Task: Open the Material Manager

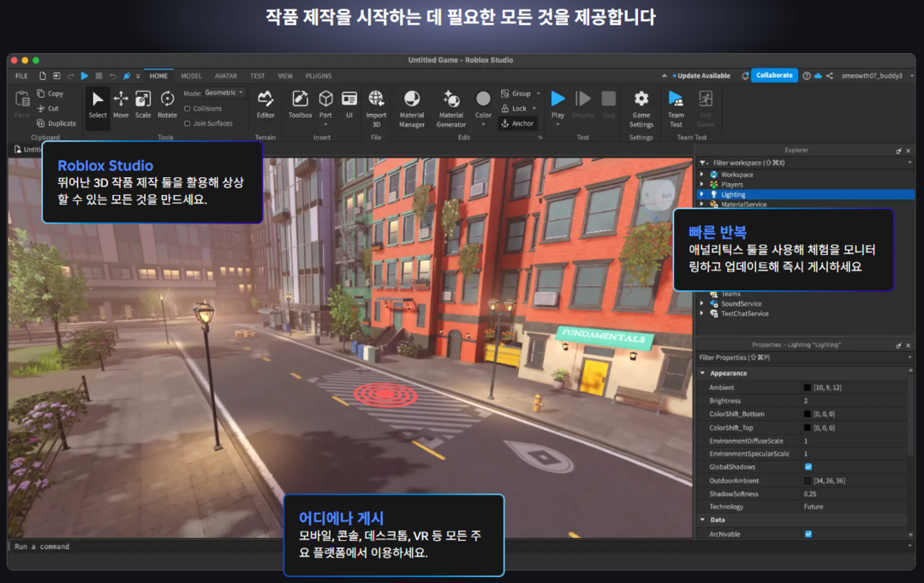Action: pos(412,109)
